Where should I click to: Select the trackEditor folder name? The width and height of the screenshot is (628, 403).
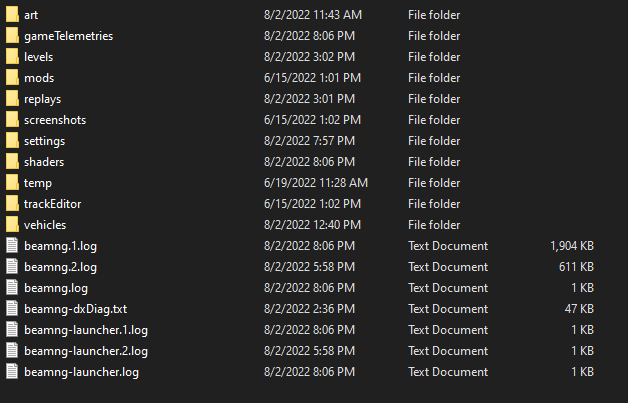(x=53, y=204)
